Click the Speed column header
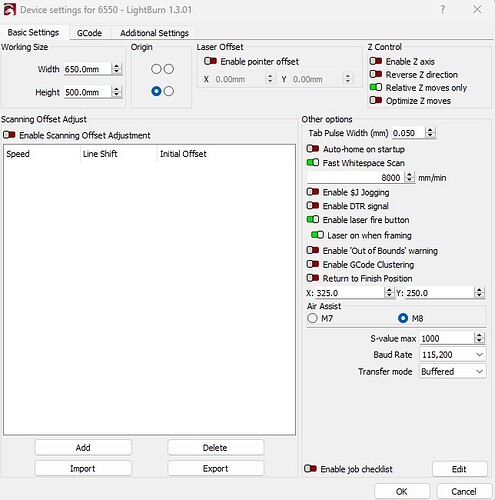The width and height of the screenshot is (495, 500). tap(42, 154)
